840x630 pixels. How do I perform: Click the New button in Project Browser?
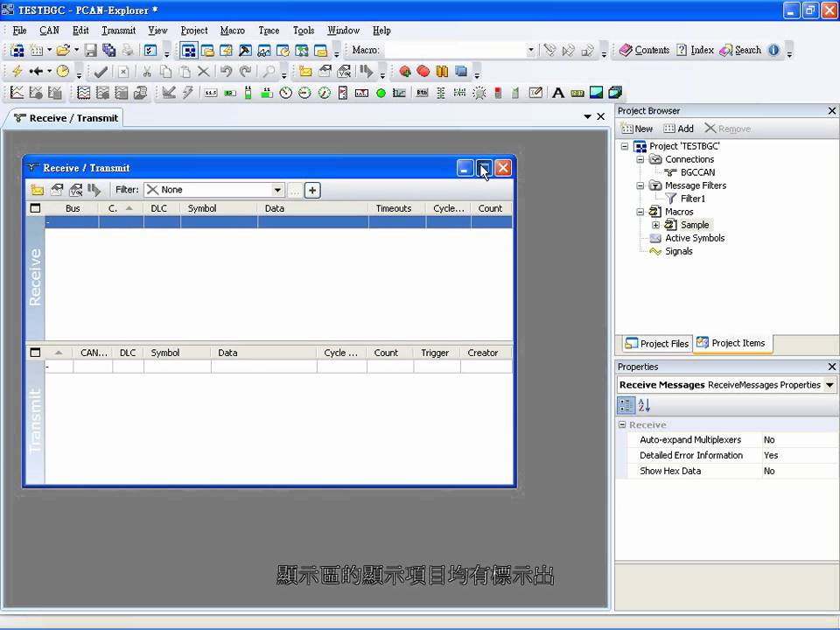point(636,129)
